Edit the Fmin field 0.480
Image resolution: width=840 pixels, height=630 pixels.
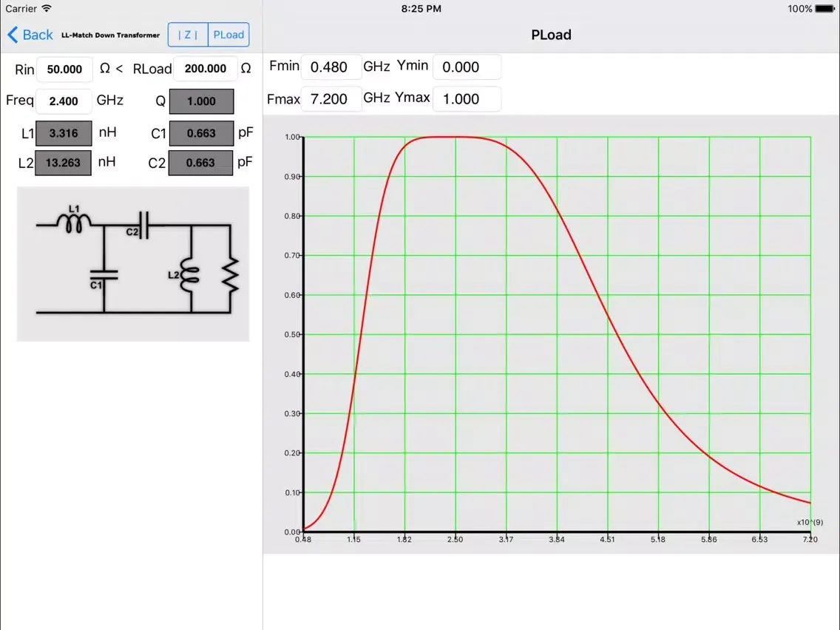tap(331, 67)
